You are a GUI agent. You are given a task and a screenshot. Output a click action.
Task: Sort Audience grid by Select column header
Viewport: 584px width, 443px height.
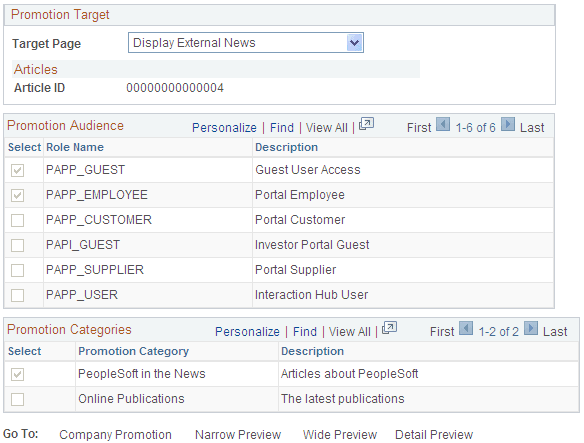click(25, 147)
